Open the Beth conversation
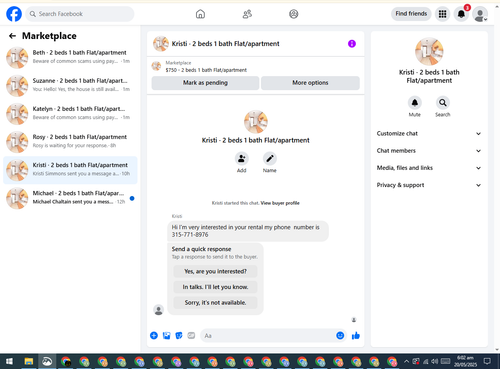This screenshot has width=500, height=369. 70,57
